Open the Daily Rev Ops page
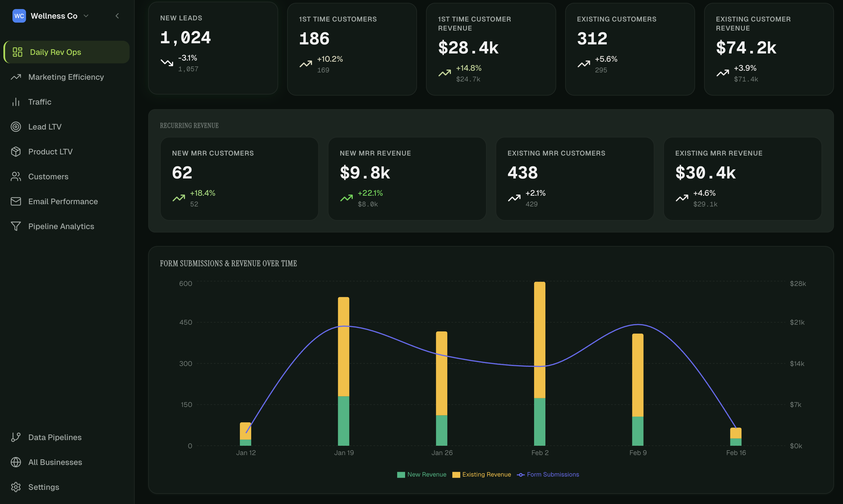Screen dimensions: 843x504 (66, 52)
